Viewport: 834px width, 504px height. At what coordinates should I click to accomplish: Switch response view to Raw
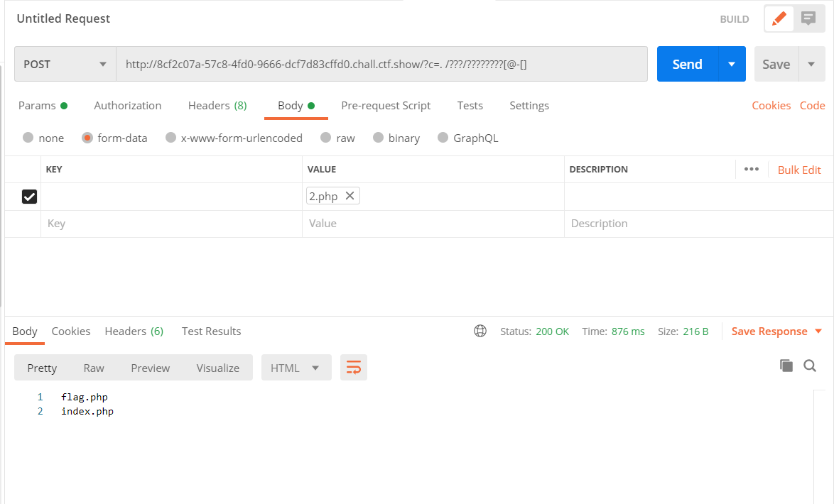(94, 368)
